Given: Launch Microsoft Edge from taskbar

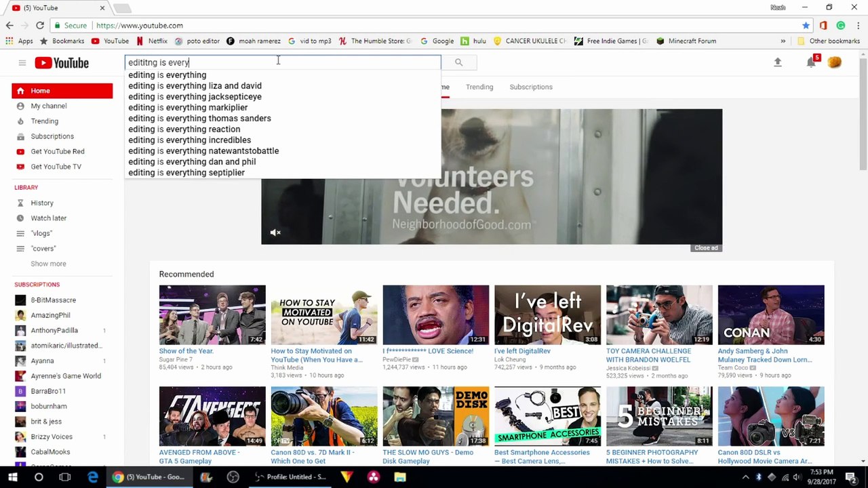Looking at the screenshot, I should (93, 477).
